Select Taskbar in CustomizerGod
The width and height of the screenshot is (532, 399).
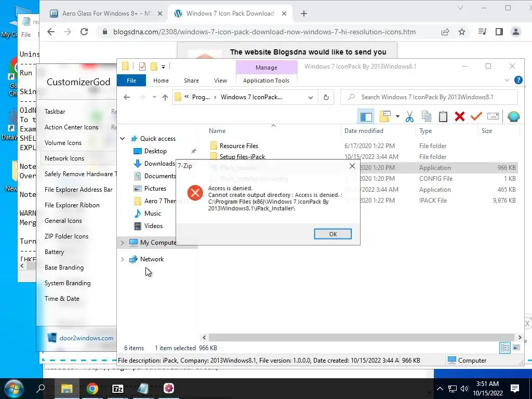55,112
